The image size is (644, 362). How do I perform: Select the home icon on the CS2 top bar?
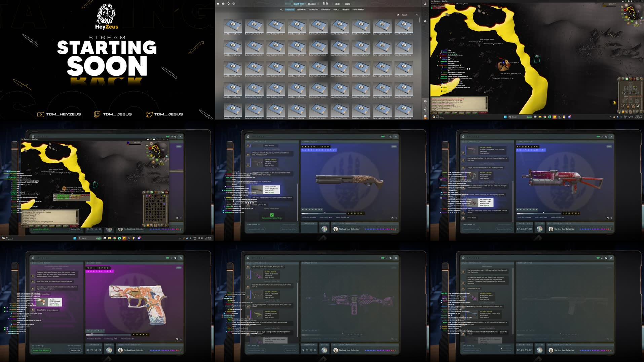pos(218,4)
